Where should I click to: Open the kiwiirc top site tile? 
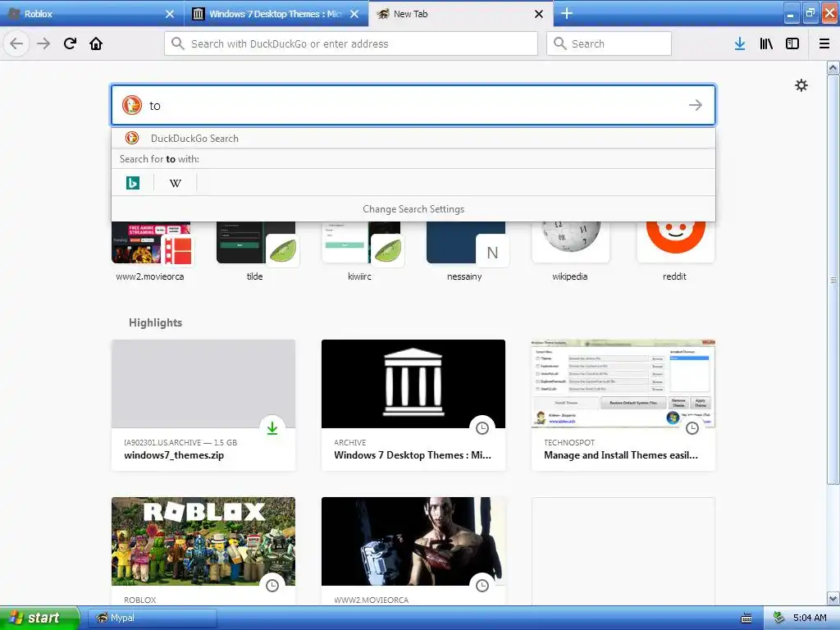(x=360, y=251)
